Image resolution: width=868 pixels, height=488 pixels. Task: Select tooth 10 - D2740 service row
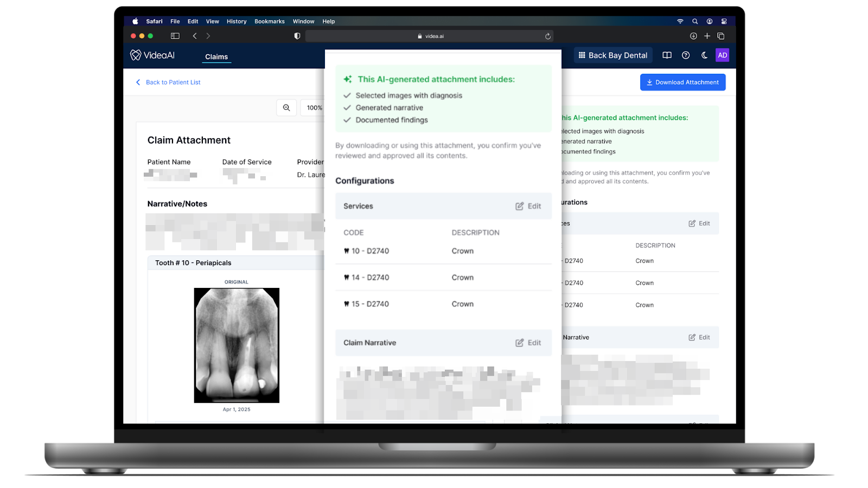point(443,251)
